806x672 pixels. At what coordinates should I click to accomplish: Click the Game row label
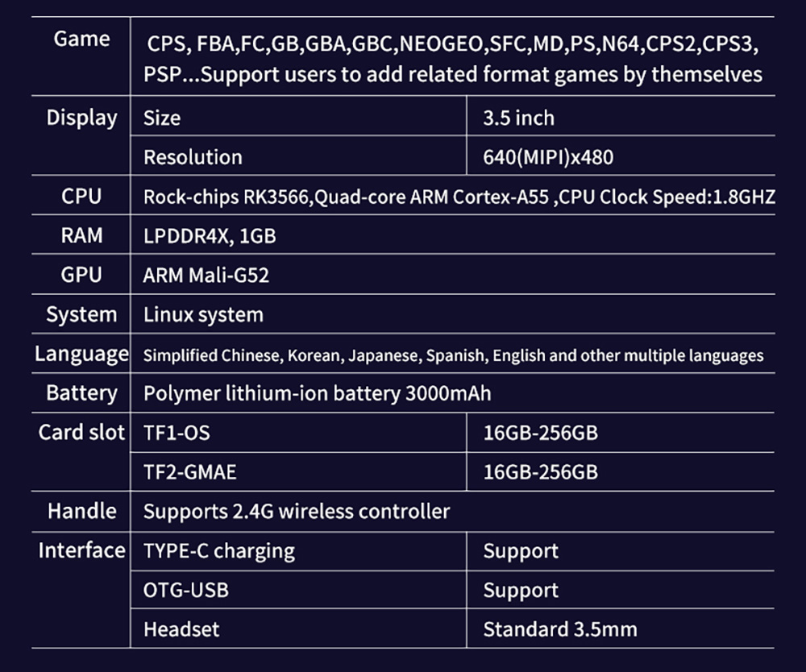(81, 39)
